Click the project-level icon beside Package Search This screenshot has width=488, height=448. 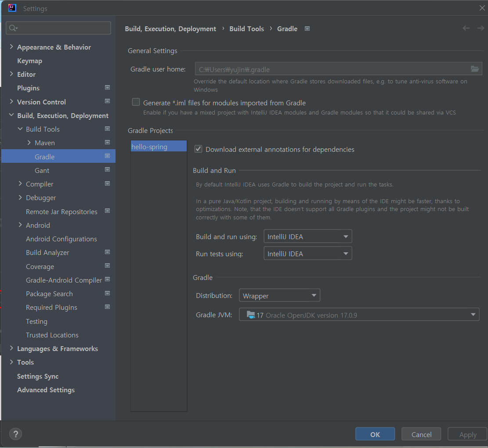pyautogui.click(x=107, y=294)
